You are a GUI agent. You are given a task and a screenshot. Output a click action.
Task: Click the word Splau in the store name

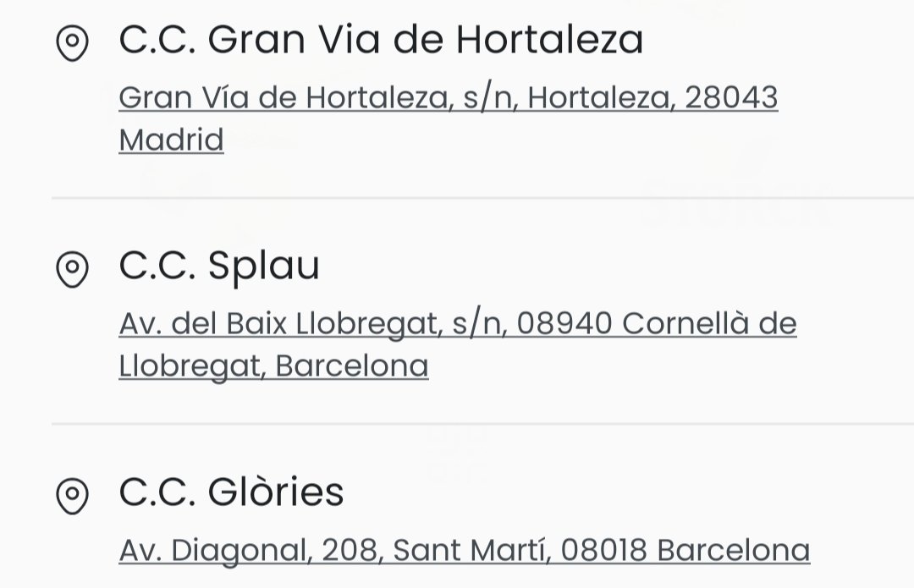[263, 267]
